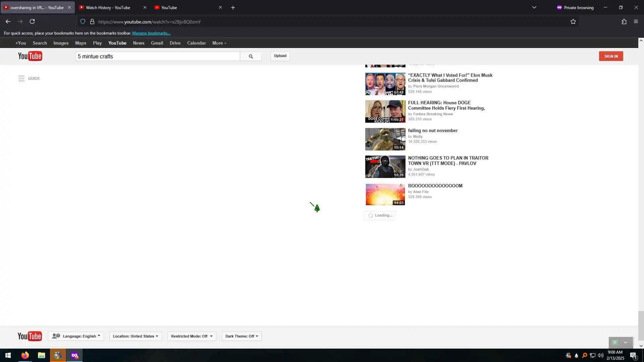Open Location: United States dropdown
This screenshot has height=362, width=644.
(x=136, y=336)
